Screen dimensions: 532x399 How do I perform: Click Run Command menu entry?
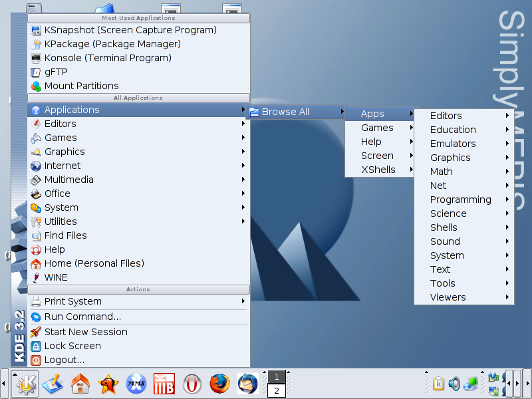[x=82, y=317]
